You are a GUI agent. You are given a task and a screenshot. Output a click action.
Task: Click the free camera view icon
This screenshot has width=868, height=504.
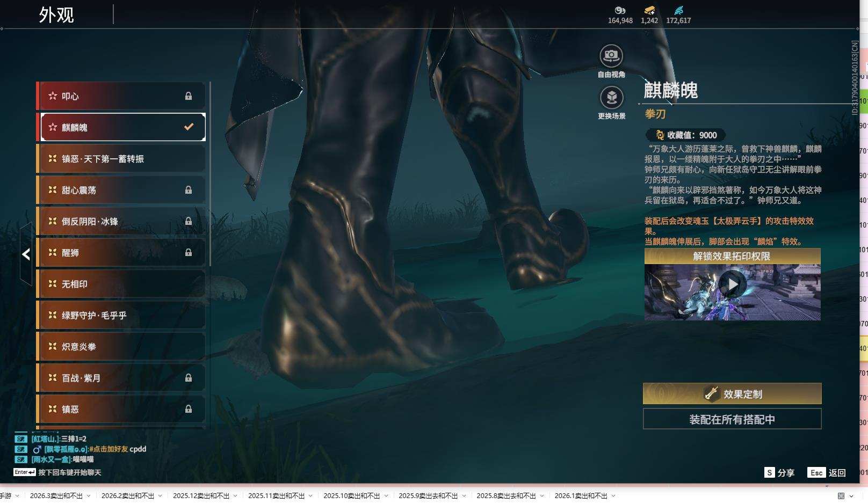[611, 56]
